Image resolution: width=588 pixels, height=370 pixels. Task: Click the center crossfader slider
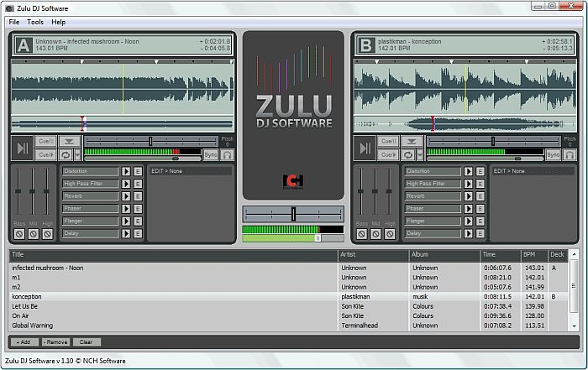tap(293, 214)
